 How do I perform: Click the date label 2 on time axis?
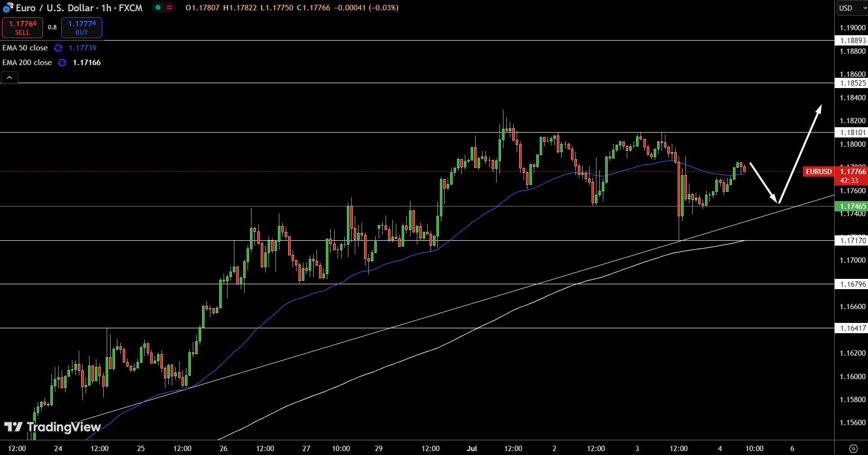[554, 449]
